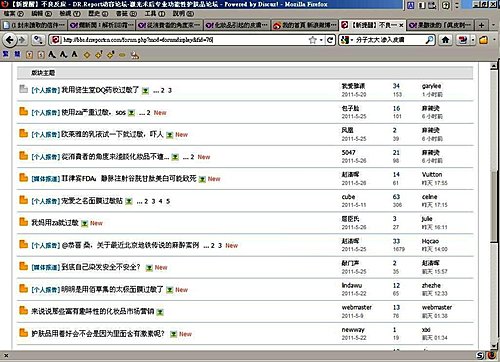
Task: Click the orange folder icon on navigation toolbar
Action: pyautogui.click(x=483, y=40)
